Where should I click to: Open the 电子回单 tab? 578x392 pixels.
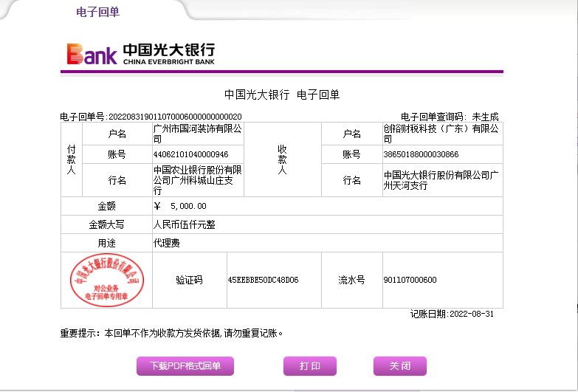[97, 12]
